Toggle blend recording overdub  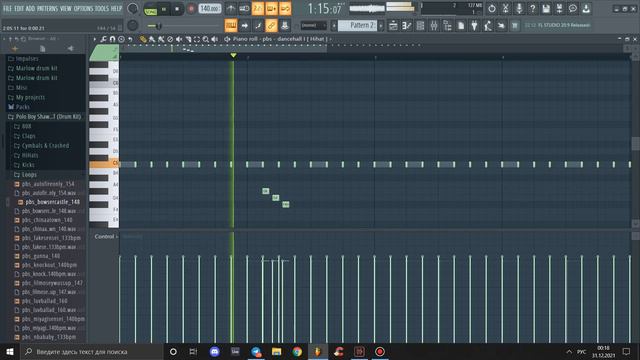point(271,9)
